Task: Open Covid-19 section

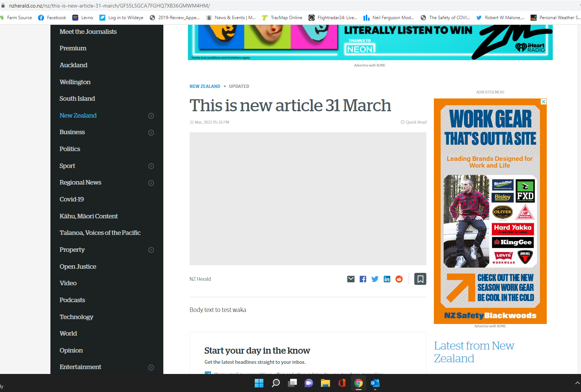Action: [x=71, y=199]
